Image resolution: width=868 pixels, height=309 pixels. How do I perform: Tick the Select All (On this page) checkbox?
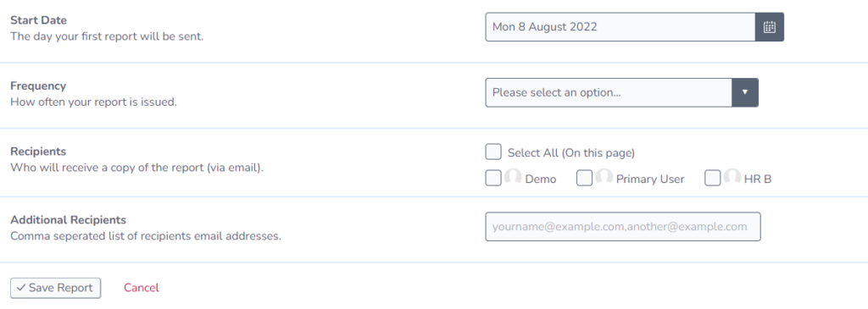point(493,152)
